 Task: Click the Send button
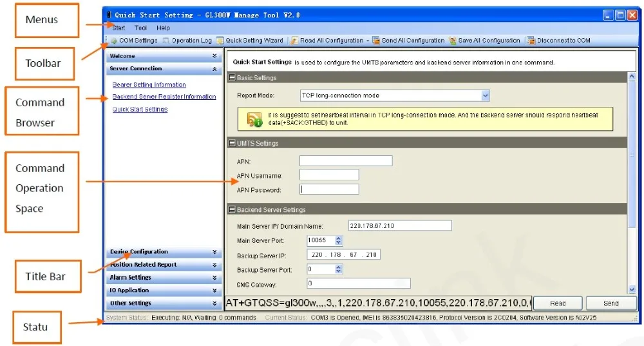[611, 303]
